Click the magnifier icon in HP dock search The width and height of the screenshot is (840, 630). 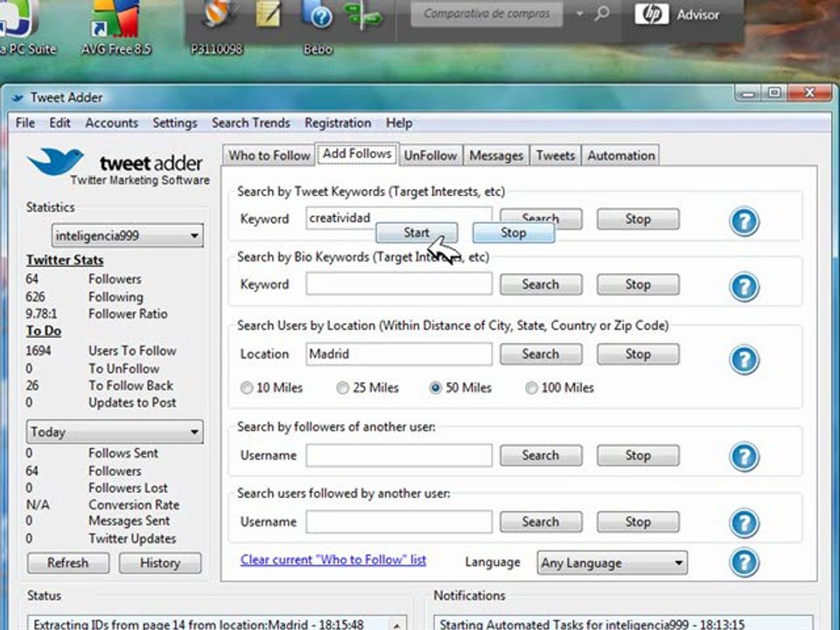pyautogui.click(x=602, y=13)
